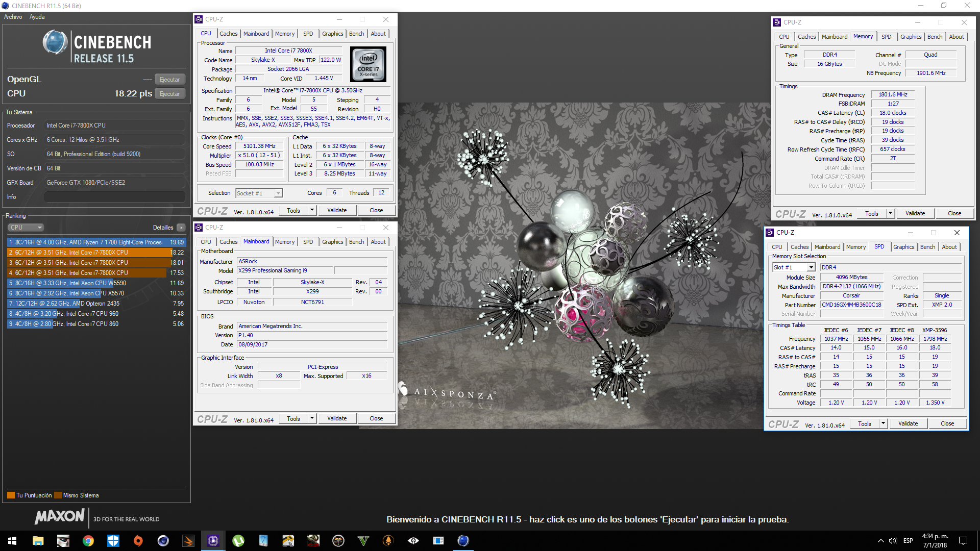
Task: Select Graphics tab in the Memory CPU-Z window
Action: pos(911,37)
